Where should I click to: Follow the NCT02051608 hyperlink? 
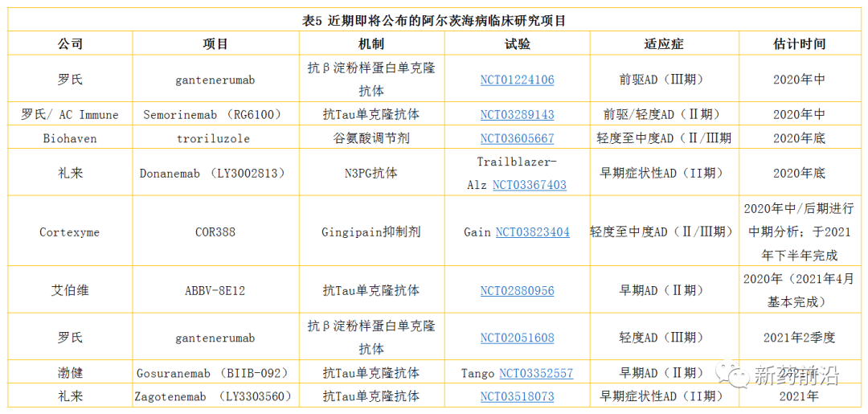[517, 338]
